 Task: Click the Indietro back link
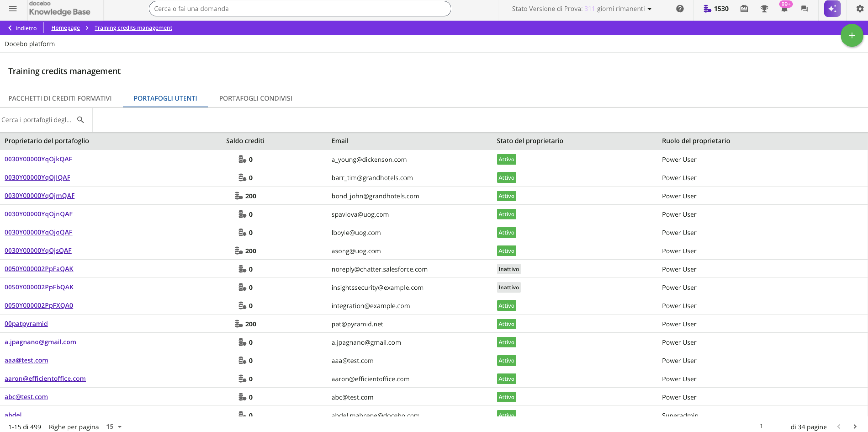(26, 28)
